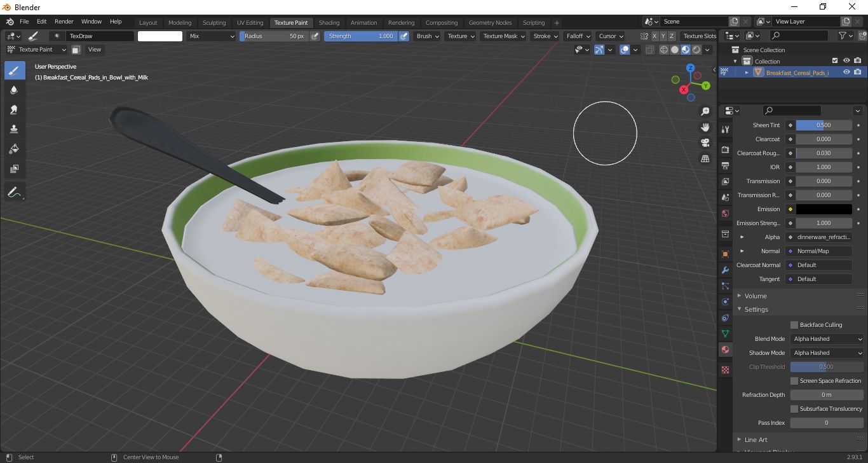Open the Scene properties tab
The image size is (868, 463).
coord(725,197)
